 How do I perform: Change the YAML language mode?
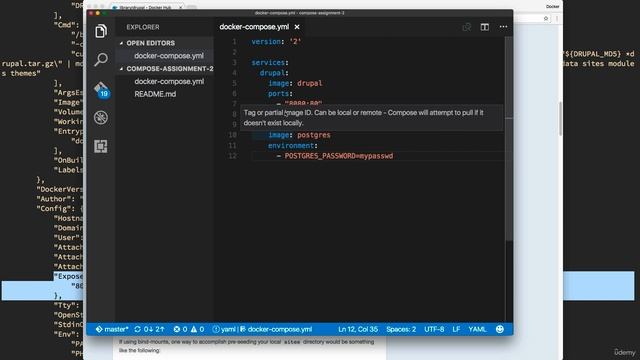[477, 329]
